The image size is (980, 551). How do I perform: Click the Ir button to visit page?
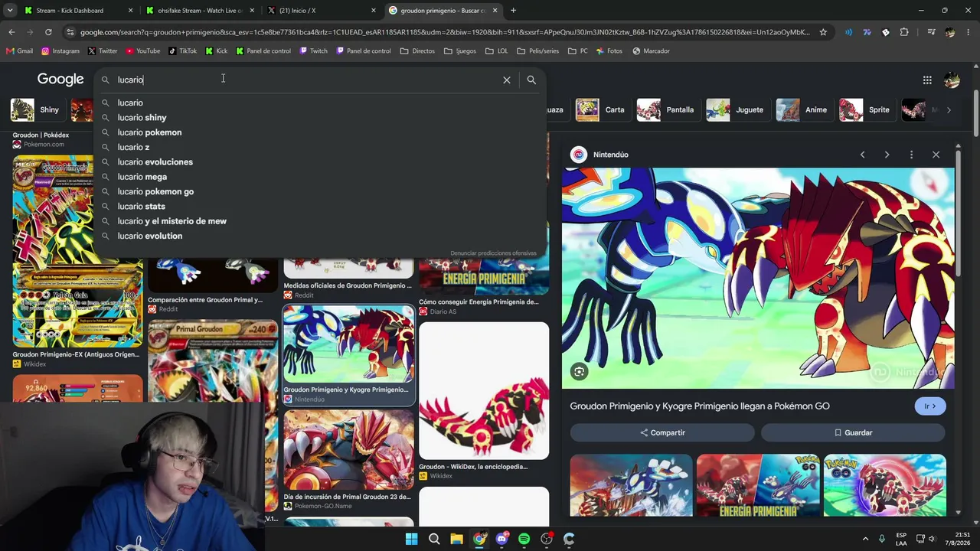(x=930, y=406)
